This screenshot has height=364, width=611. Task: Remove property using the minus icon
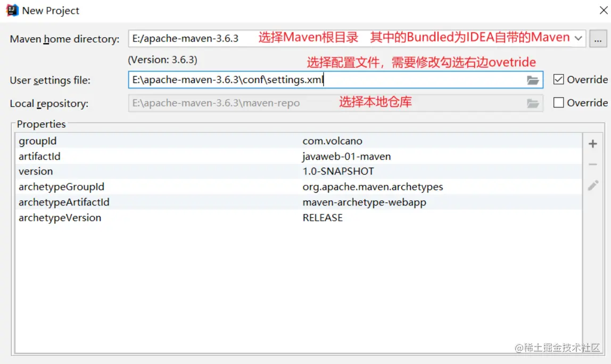click(x=593, y=164)
